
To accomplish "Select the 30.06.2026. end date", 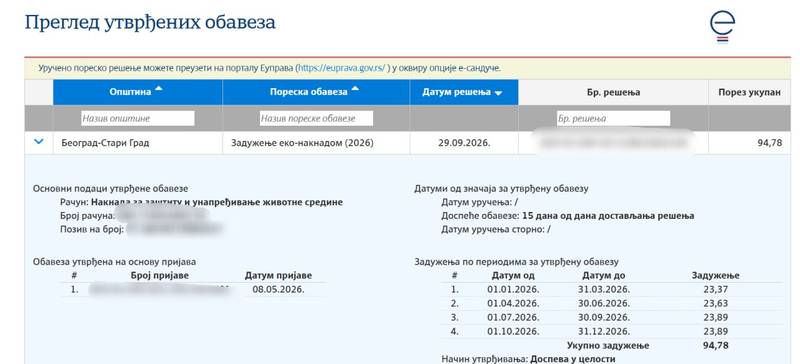I will [x=604, y=304].
